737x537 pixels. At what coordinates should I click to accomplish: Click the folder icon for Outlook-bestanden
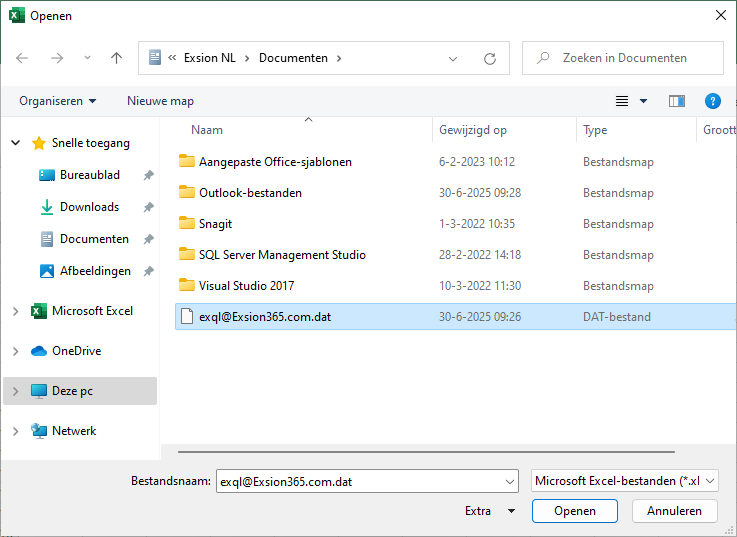187,192
